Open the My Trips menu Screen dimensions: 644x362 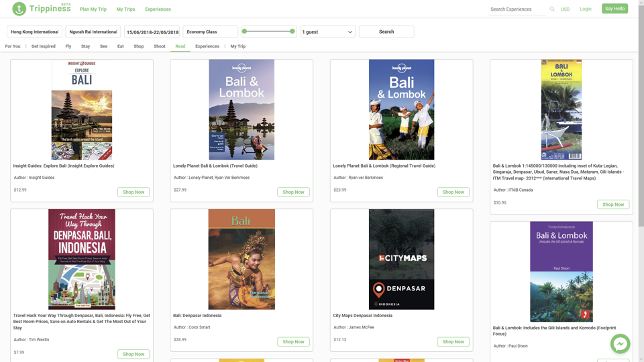125,9
